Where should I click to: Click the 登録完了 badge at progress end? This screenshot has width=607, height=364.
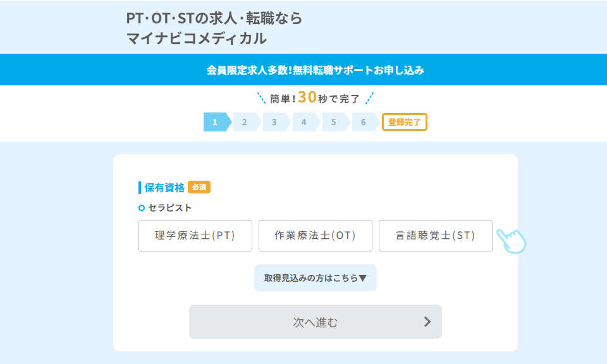404,122
